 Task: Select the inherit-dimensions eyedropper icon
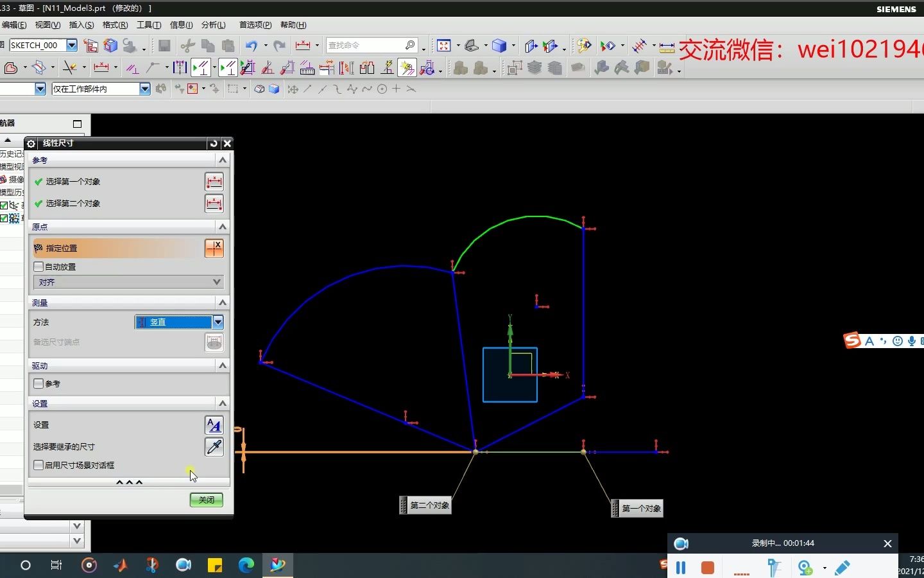pyautogui.click(x=214, y=448)
